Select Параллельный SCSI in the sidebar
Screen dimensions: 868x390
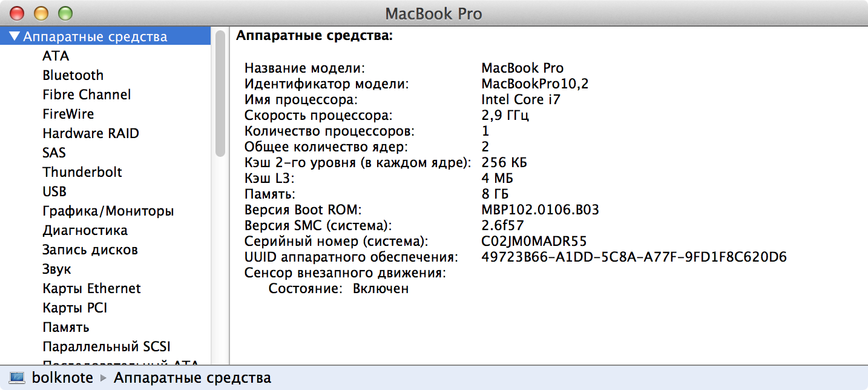click(x=107, y=346)
